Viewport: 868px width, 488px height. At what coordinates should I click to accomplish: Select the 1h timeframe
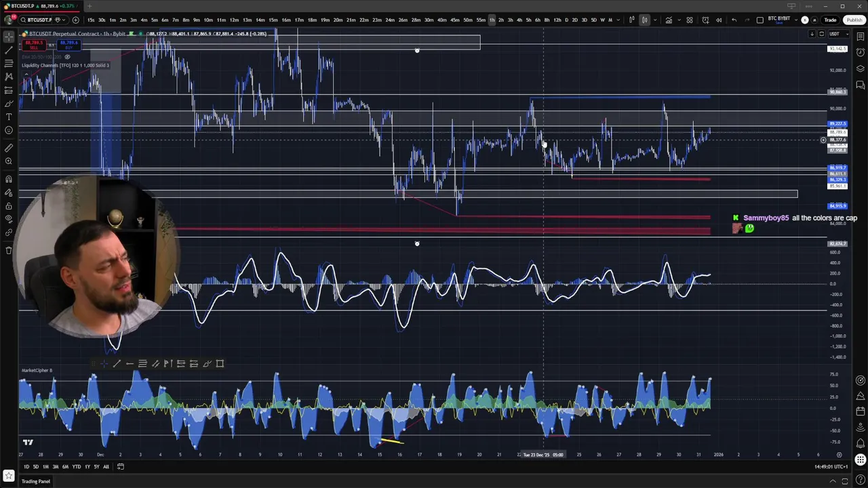(492, 20)
